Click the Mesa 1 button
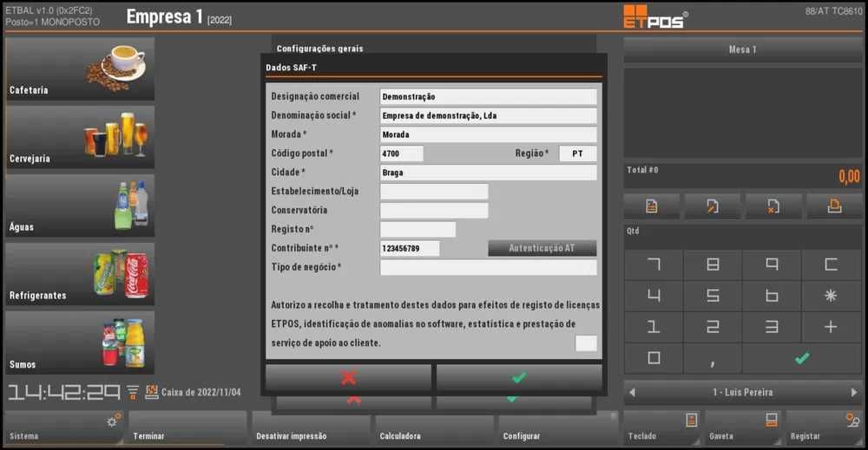 742,49
